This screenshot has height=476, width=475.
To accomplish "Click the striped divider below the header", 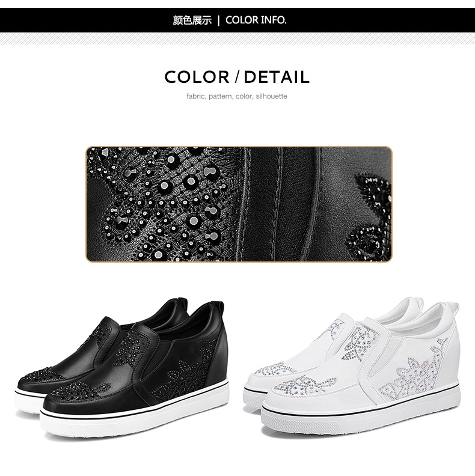I will click(237, 38).
